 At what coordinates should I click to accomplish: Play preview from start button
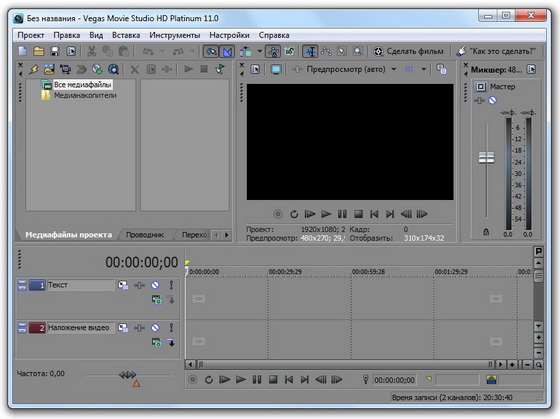[310, 214]
